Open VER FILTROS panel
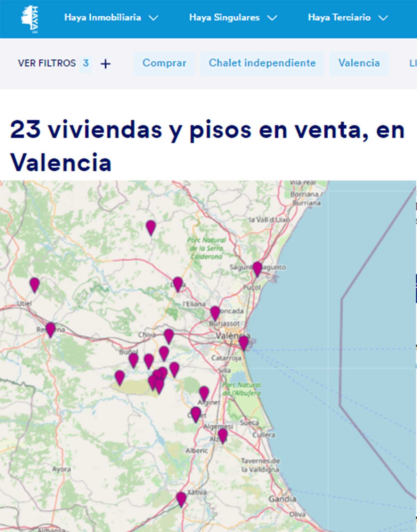Image resolution: width=417 pixels, height=532 pixels. click(x=47, y=63)
